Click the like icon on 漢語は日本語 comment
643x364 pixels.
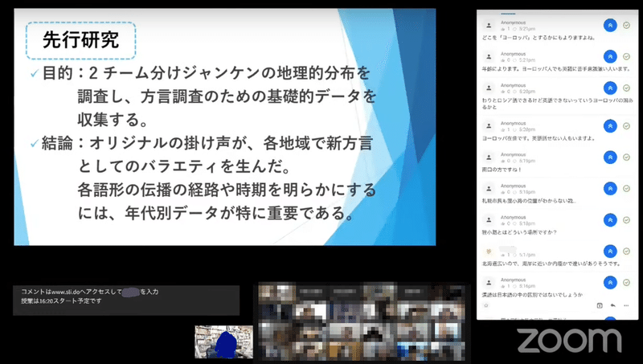tap(503, 286)
